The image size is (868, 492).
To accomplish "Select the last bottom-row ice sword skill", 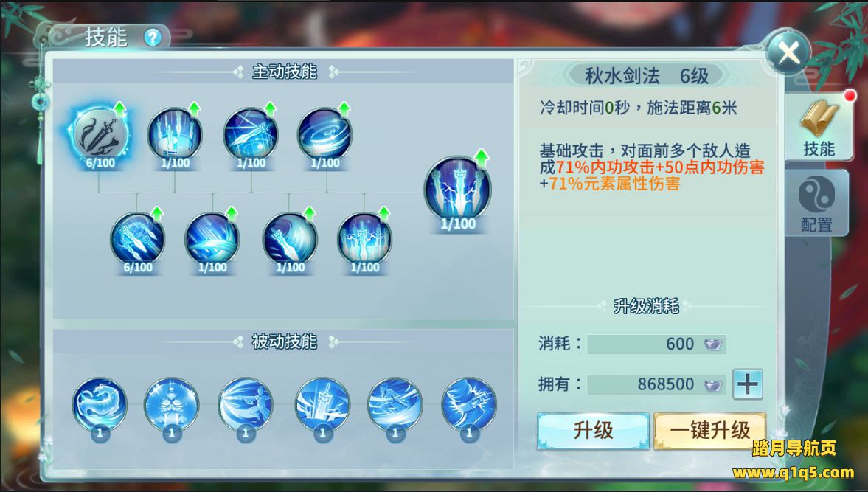I will tap(365, 239).
